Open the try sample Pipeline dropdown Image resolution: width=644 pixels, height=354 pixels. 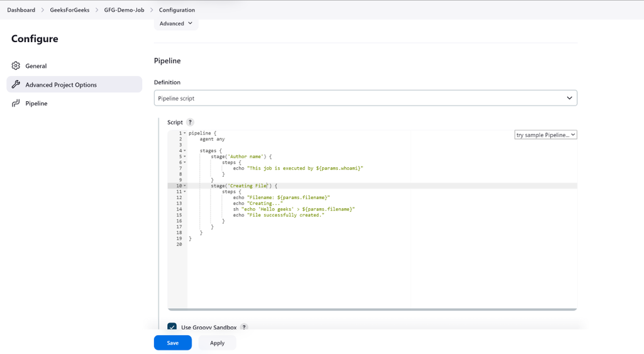click(x=546, y=135)
